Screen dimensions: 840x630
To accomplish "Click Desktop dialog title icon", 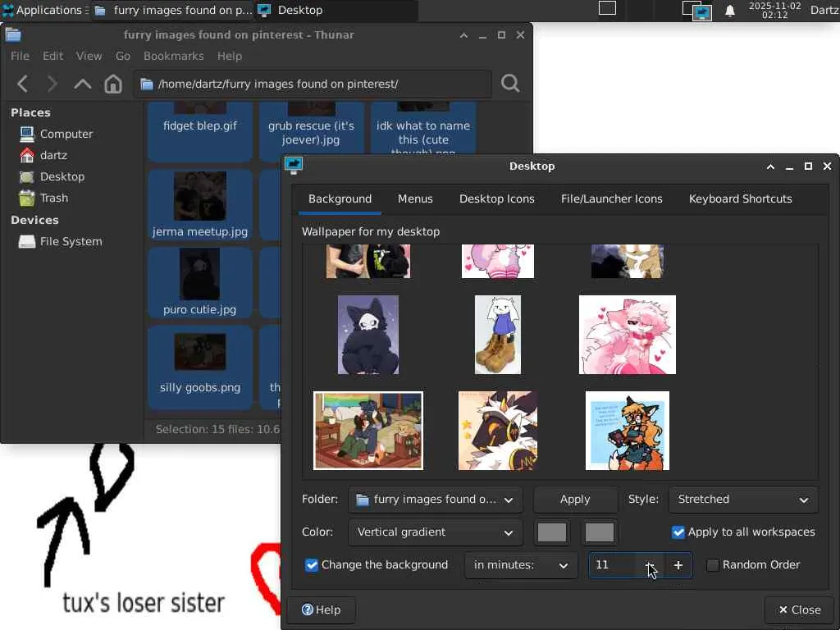I will click(x=294, y=166).
